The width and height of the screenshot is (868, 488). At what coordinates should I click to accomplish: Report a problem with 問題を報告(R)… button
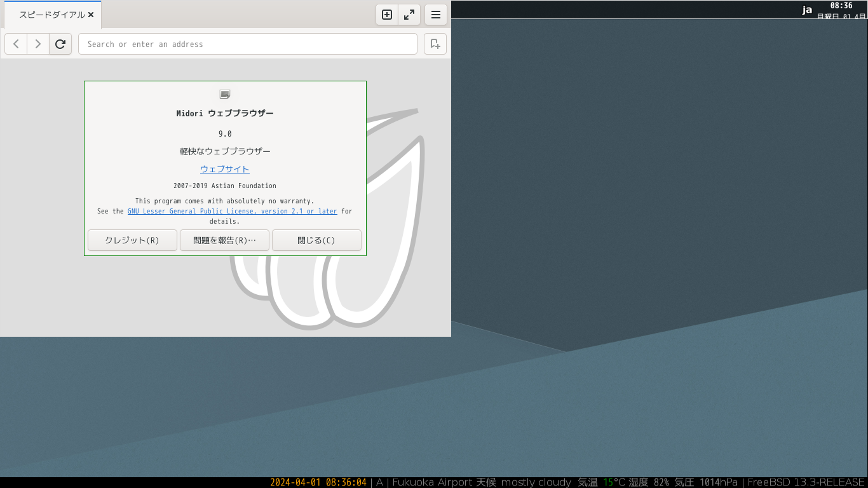(224, 240)
